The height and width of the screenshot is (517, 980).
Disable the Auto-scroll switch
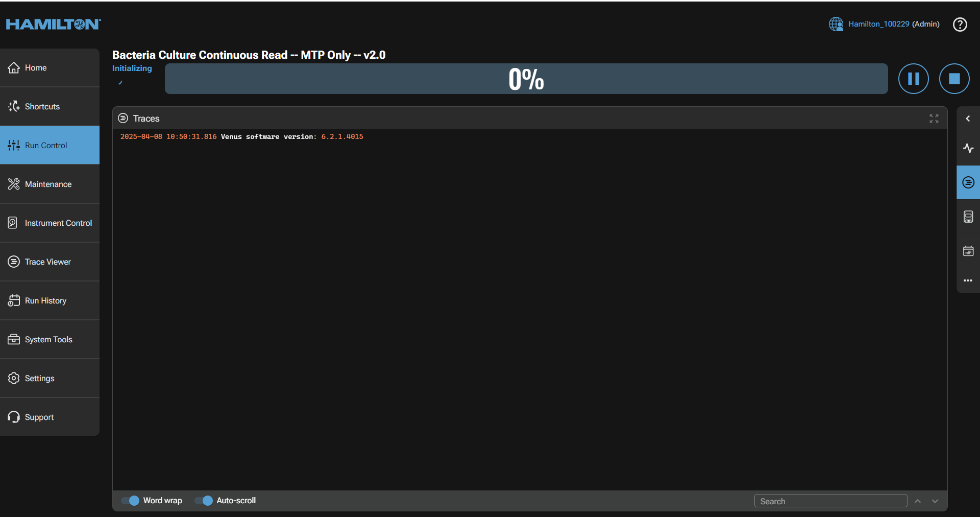point(204,501)
